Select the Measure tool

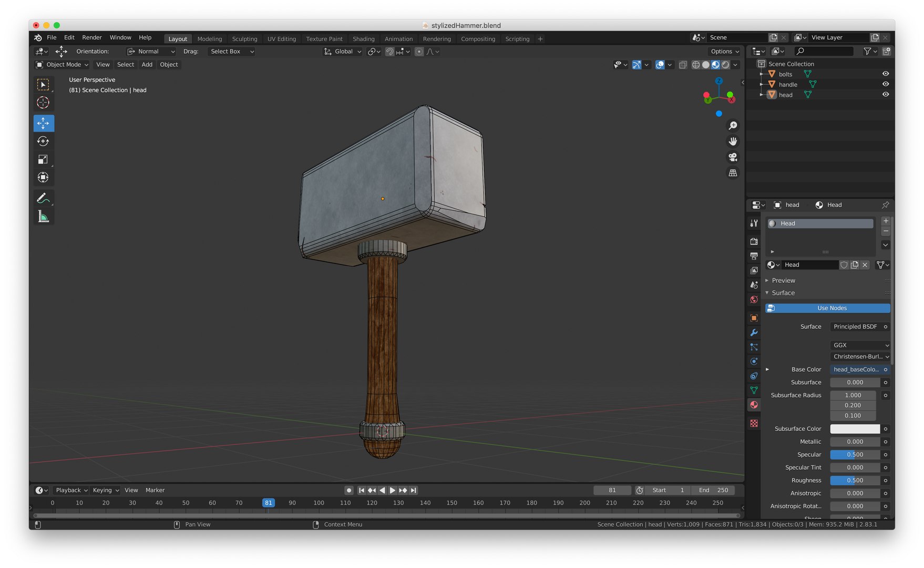click(x=44, y=216)
